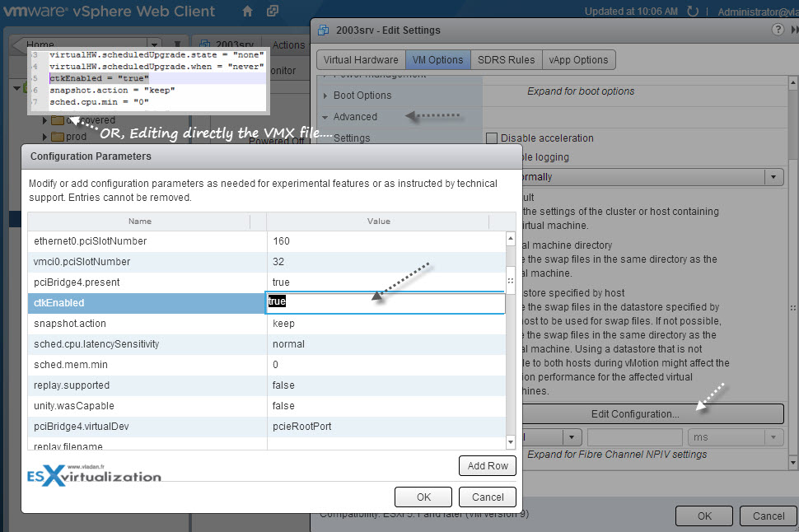Viewport: 799px width, 532px height.
Task: Expand the Discovered folder tree node
Action: pos(44,120)
